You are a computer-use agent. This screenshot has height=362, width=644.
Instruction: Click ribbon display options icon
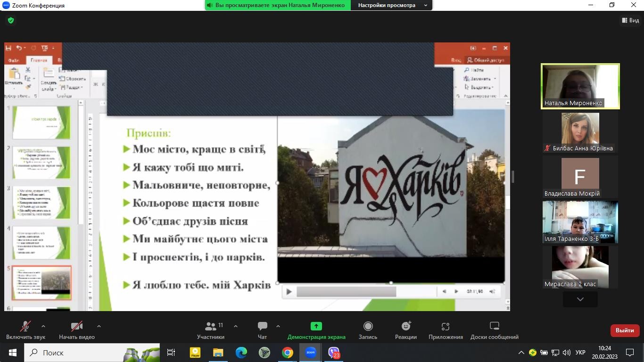pyautogui.click(x=473, y=48)
